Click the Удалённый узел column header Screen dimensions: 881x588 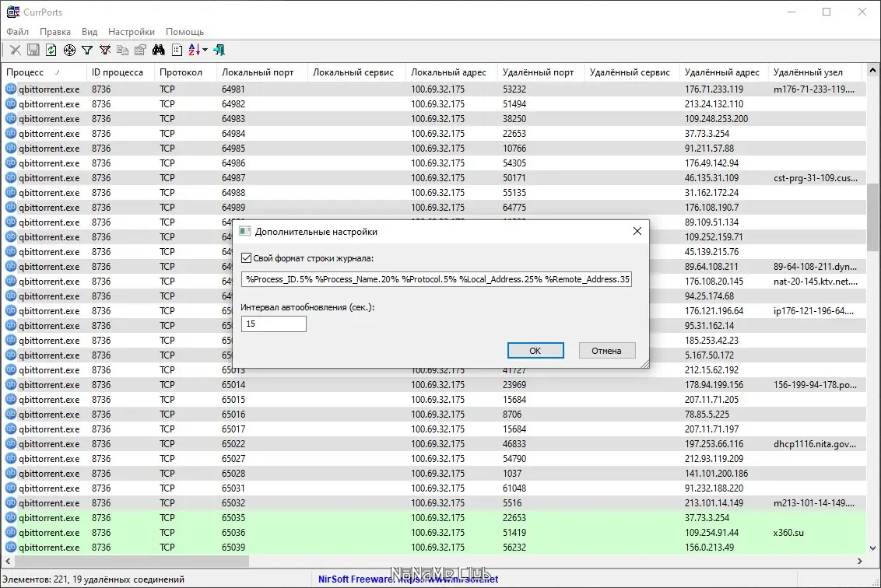[815, 72]
